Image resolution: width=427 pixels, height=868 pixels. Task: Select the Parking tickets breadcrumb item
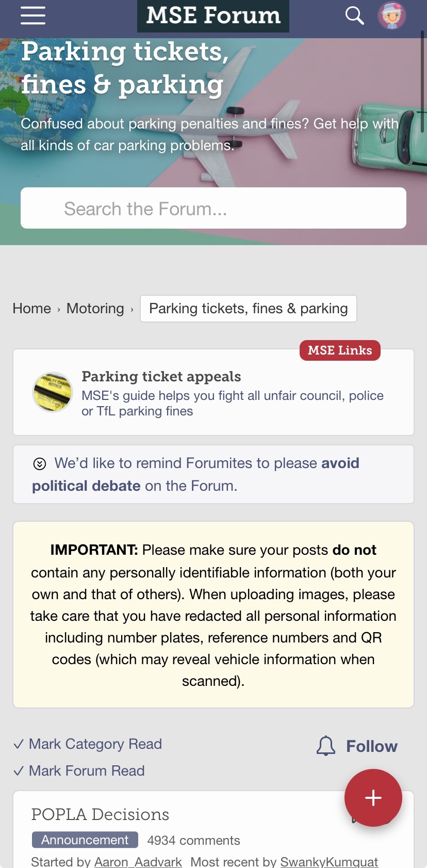[248, 309]
